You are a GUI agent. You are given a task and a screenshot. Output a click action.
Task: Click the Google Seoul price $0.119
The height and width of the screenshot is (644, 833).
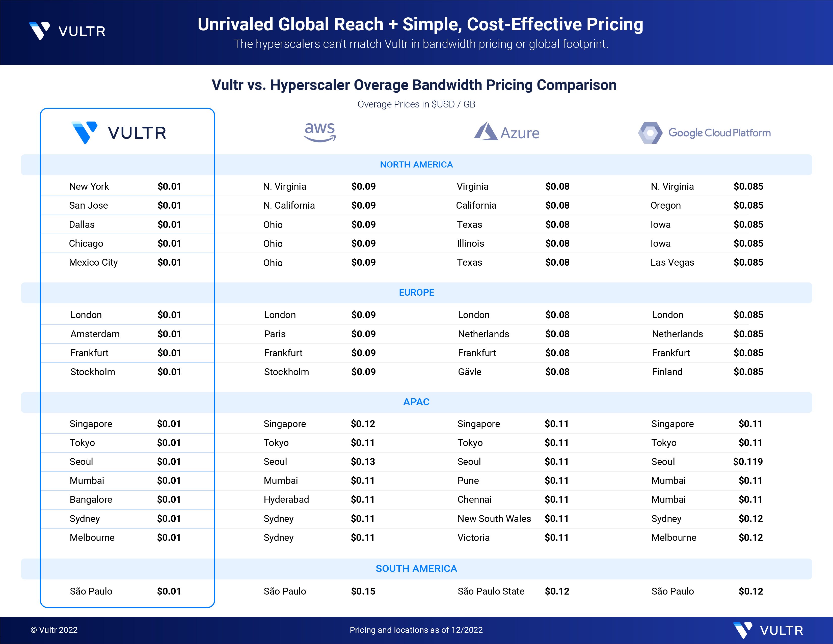pos(748,462)
